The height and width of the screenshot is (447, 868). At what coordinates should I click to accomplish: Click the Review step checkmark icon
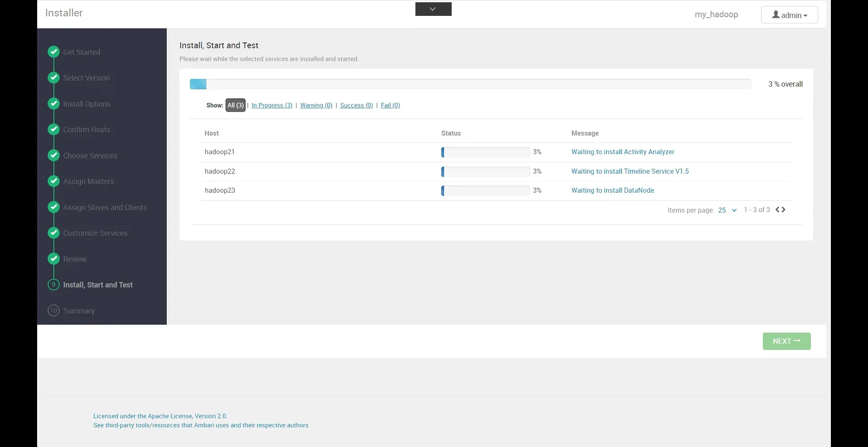[x=54, y=258]
